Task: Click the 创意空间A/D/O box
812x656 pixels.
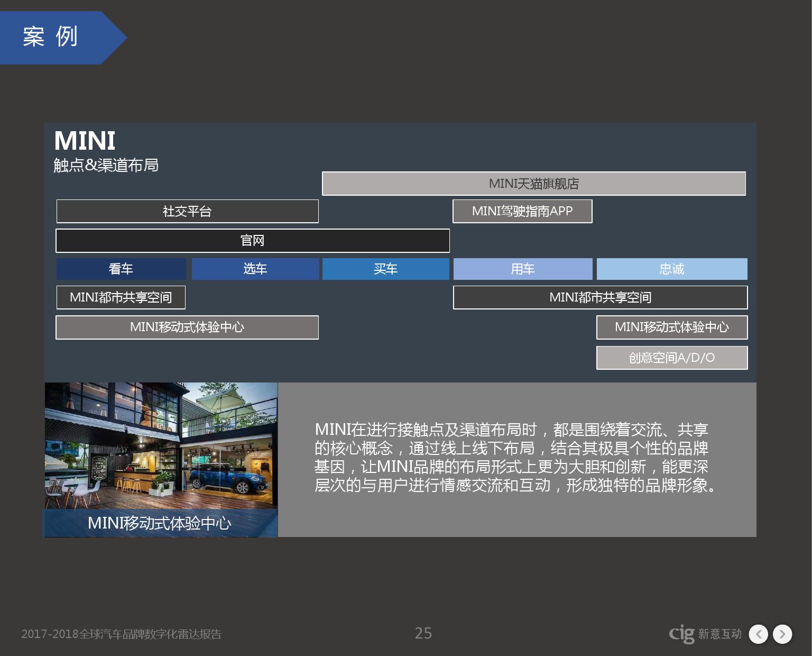Action: [x=671, y=358]
